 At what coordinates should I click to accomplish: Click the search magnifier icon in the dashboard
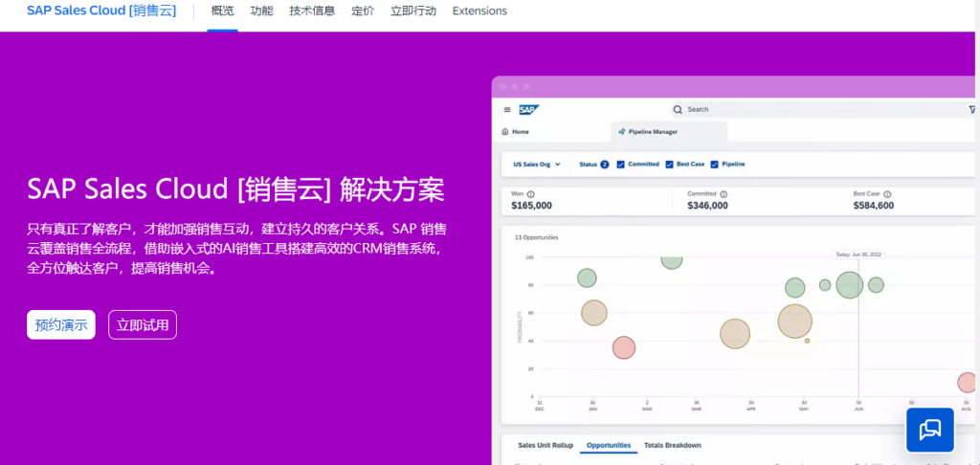[678, 109]
